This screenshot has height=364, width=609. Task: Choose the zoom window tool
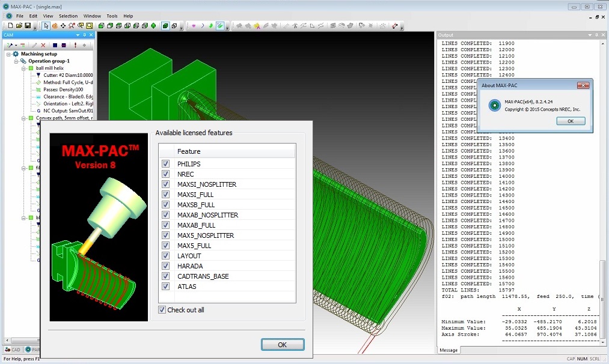(x=81, y=26)
